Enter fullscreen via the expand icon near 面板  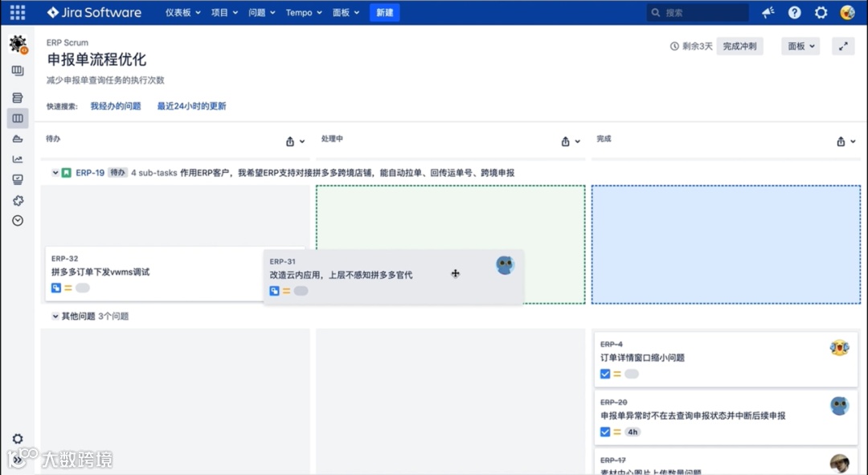[842, 46]
